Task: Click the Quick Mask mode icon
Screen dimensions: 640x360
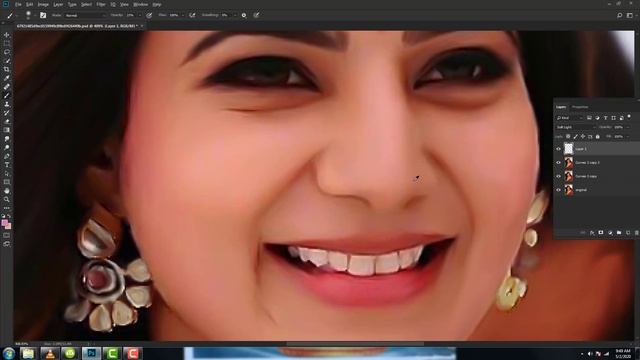Action: [x=7, y=236]
